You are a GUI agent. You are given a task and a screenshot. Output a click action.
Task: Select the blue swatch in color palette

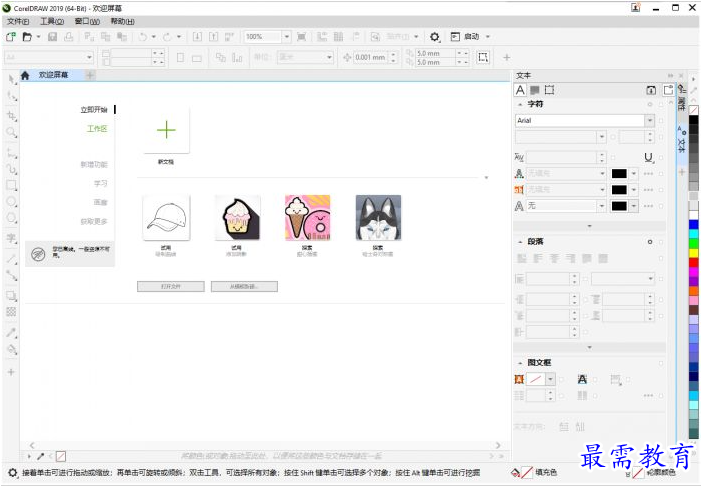click(x=693, y=224)
